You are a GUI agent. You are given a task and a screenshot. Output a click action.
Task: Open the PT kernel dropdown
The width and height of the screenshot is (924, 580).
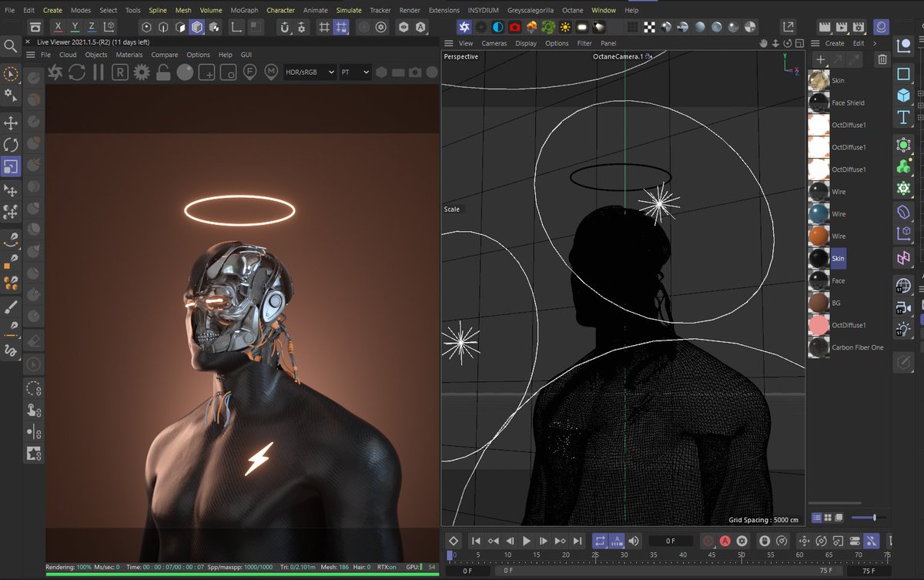click(x=355, y=72)
